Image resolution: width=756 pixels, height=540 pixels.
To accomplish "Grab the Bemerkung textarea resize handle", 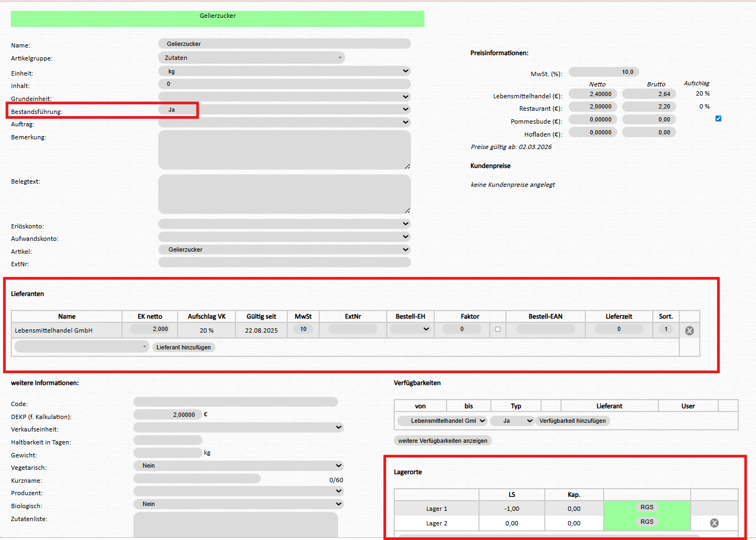I will [x=407, y=166].
